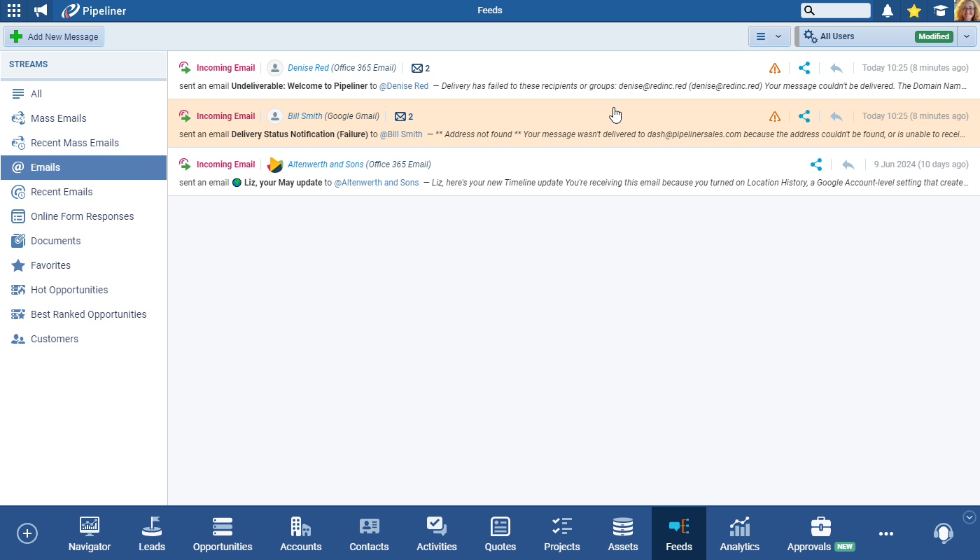
Task: Open the support headset icon
Action: 943,533
